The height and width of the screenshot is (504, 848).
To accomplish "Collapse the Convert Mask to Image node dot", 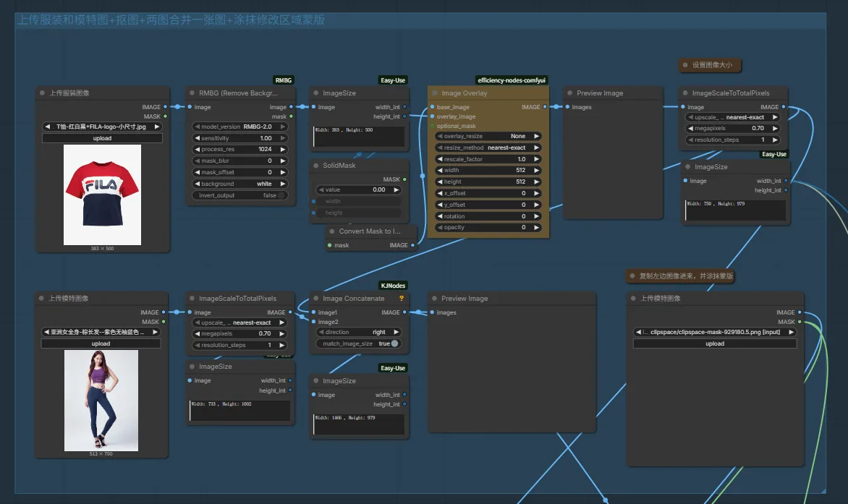I will (x=332, y=231).
